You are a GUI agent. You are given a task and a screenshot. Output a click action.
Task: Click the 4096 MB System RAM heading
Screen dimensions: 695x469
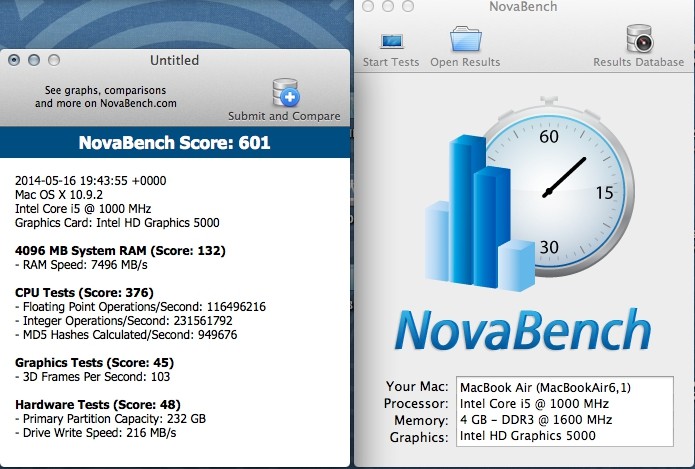(x=120, y=250)
